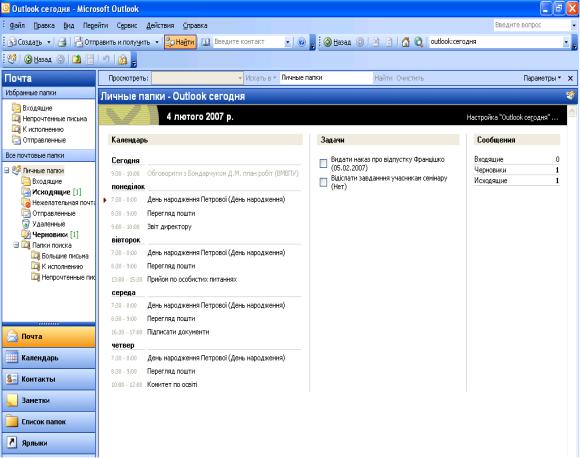Open the address book icon

point(206,42)
